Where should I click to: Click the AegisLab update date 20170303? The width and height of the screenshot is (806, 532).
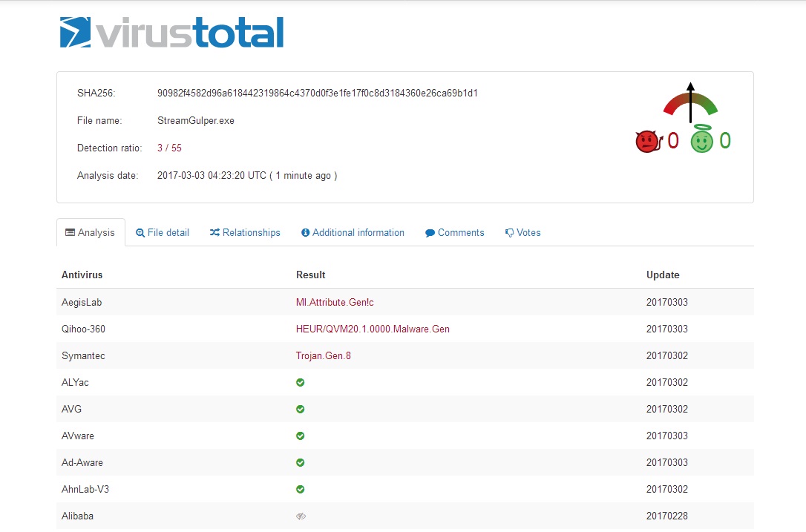point(667,302)
